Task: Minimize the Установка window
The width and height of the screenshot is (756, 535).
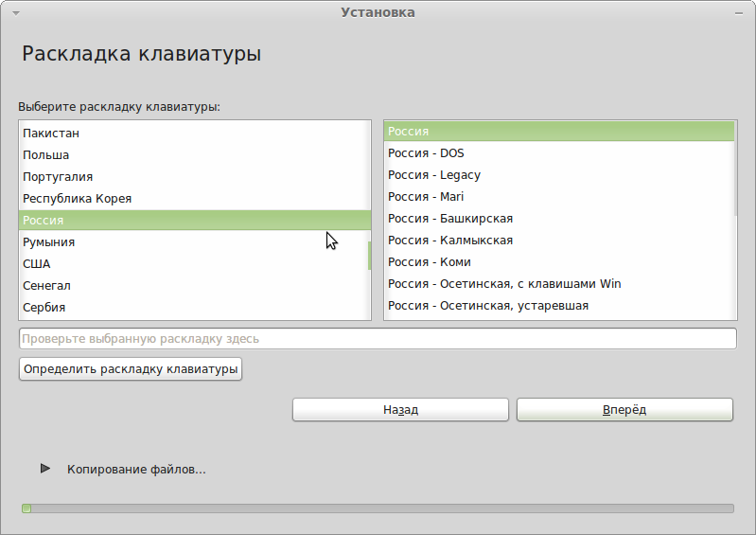Action: (739, 13)
